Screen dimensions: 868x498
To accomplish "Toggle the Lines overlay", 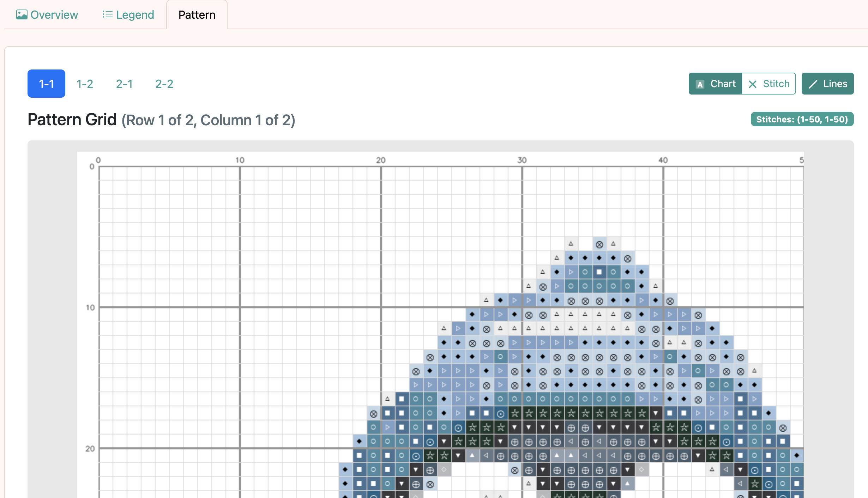I will pyautogui.click(x=827, y=84).
